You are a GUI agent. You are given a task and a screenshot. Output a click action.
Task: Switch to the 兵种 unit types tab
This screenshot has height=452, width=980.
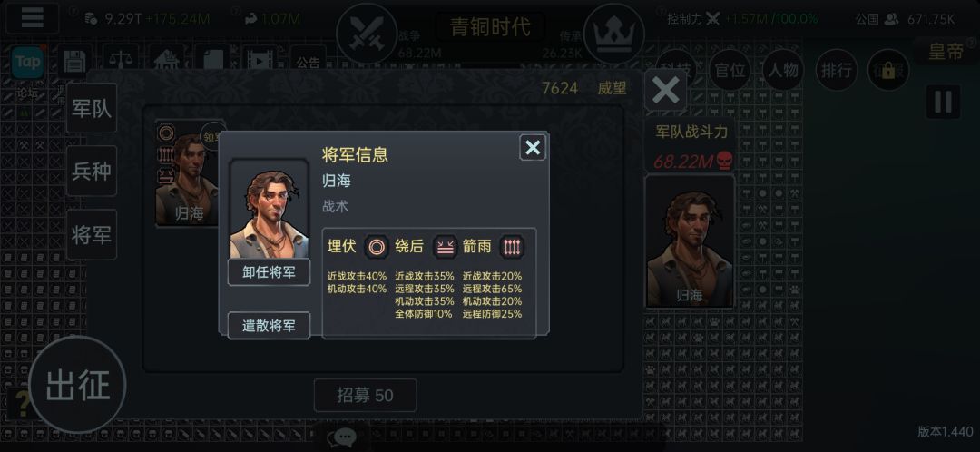(92, 171)
